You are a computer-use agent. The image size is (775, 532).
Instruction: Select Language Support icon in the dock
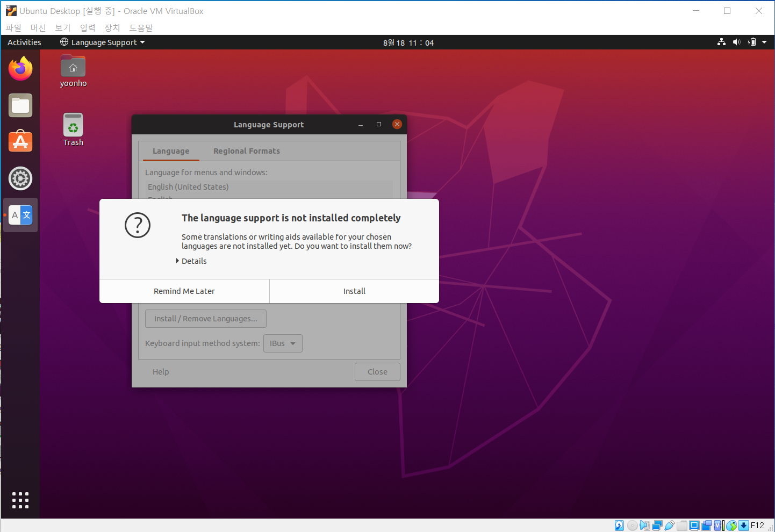tap(20, 215)
